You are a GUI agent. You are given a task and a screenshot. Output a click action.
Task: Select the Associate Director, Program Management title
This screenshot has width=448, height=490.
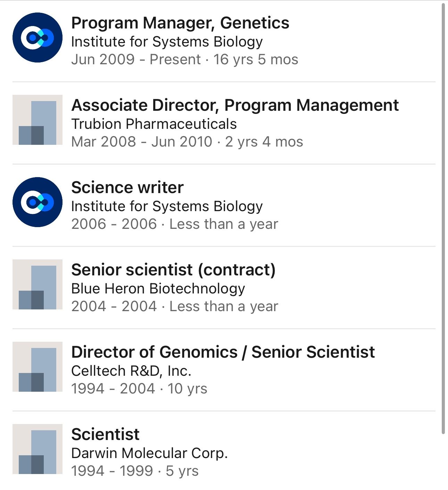235,106
